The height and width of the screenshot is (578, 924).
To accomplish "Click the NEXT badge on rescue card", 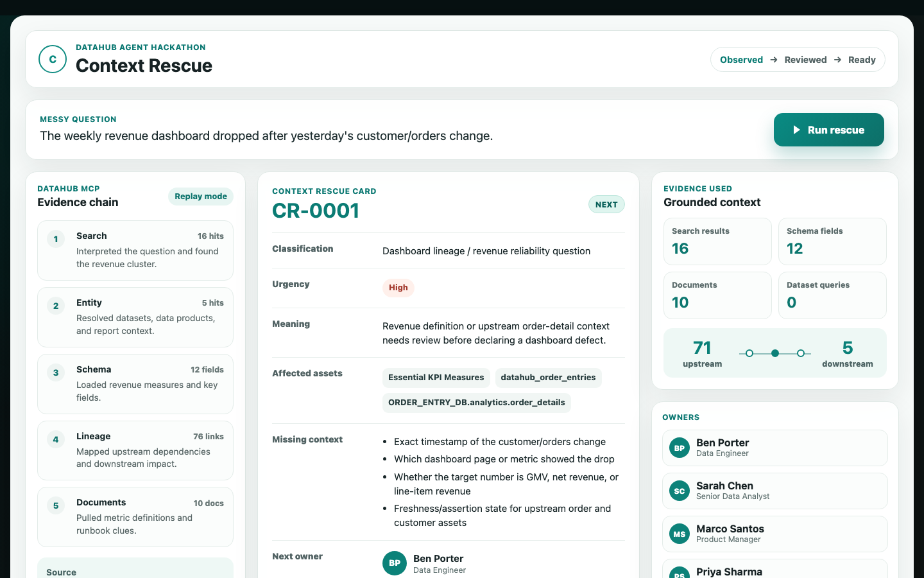I will [606, 204].
